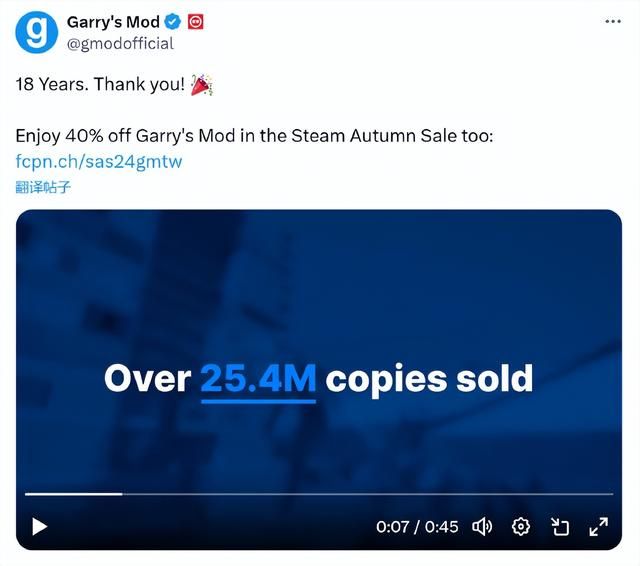Click the underlined 25.4M text in video

pos(258,379)
